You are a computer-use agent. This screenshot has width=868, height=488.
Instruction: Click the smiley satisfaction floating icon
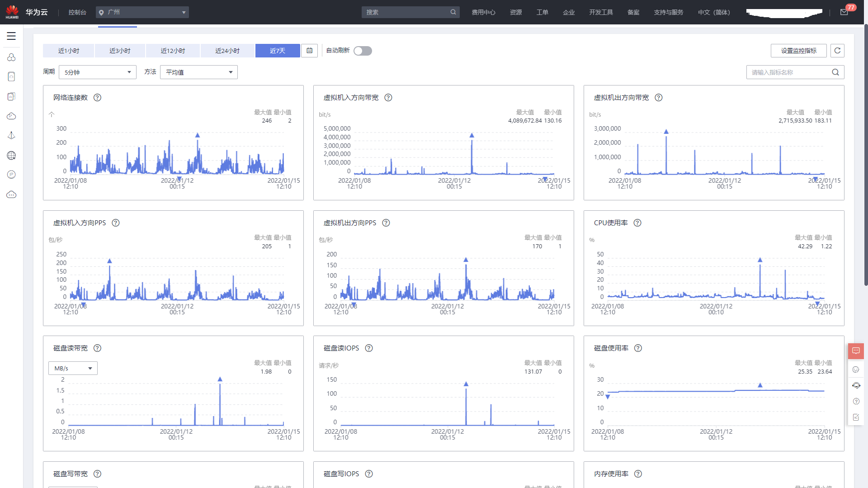click(x=856, y=370)
